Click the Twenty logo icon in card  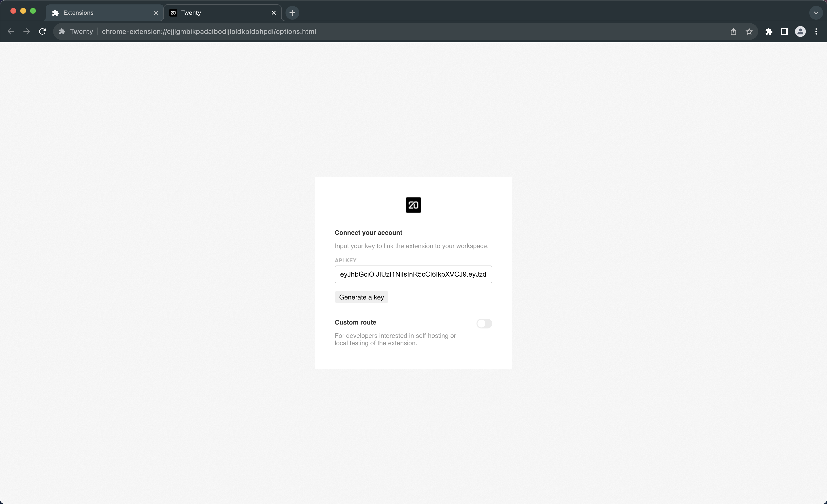tap(413, 205)
